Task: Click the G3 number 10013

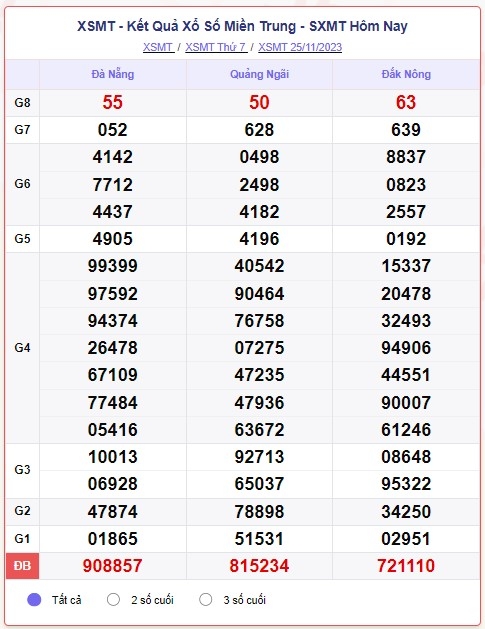Action: coord(113,457)
